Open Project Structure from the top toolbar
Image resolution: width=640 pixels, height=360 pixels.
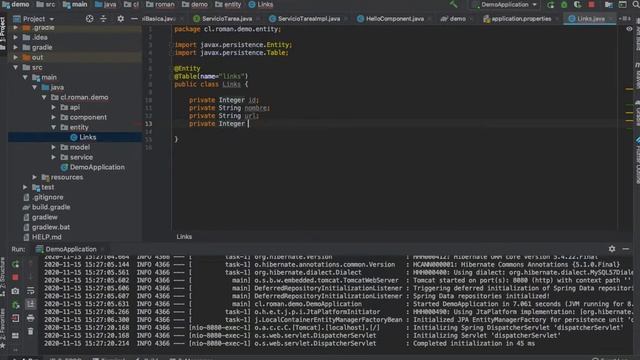coord(609,5)
